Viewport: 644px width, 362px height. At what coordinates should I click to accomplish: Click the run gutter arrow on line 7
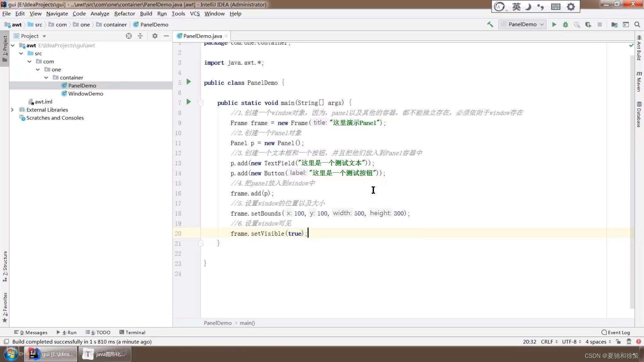(188, 102)
